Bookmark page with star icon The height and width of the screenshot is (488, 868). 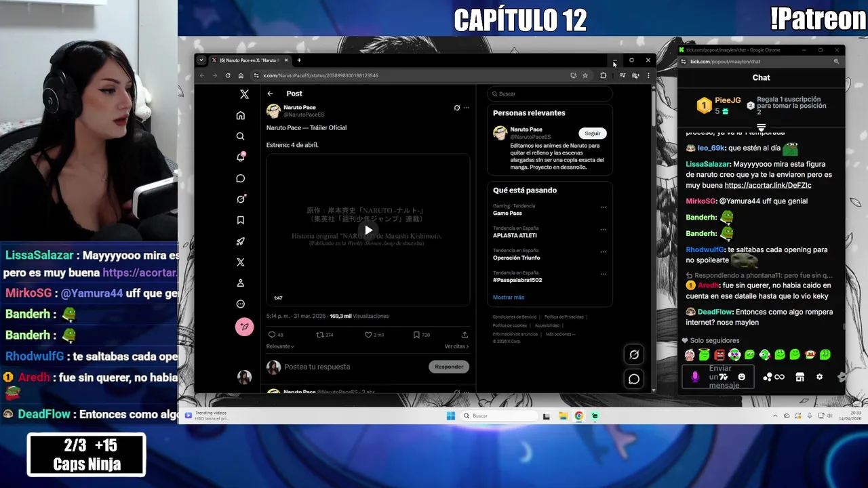585,75
